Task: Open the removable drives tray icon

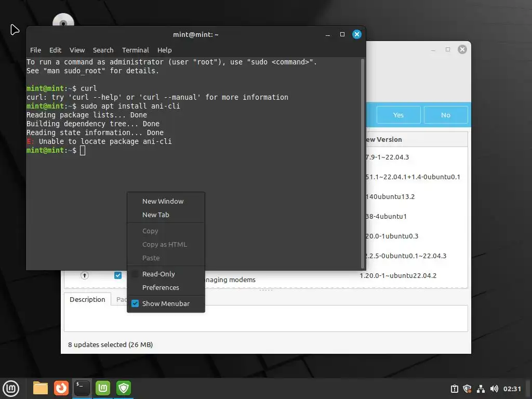Action: pyautogui.click(x=454, y=389)
